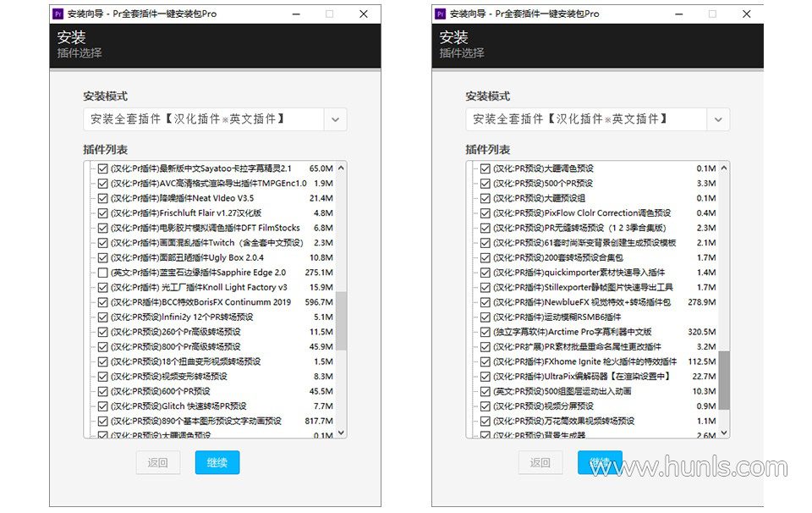Image resolution: width=812 pixels, height=513 pixels.
Task: Uncheck the 260个Pr高级转场预设 checkbox
Action: pos(102,332)
